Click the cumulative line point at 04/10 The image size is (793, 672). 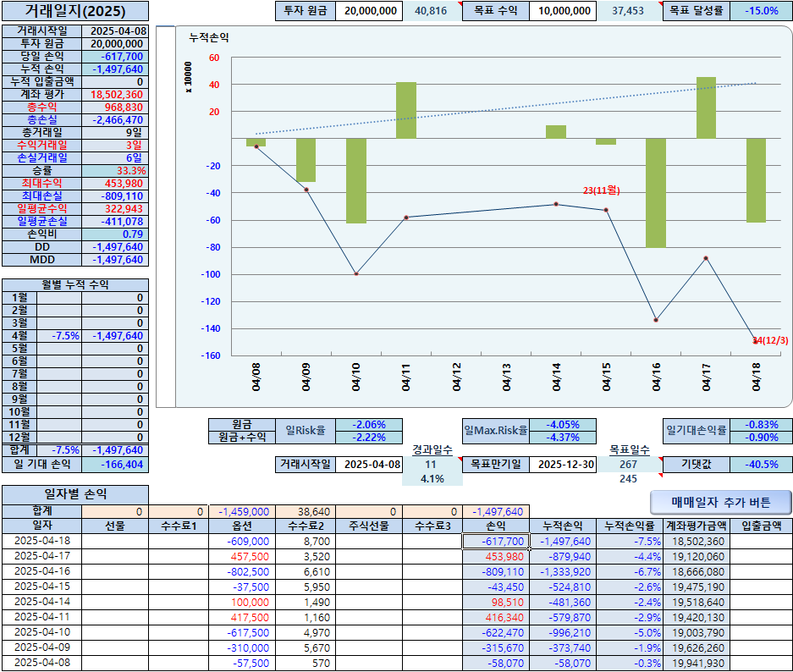356,274
